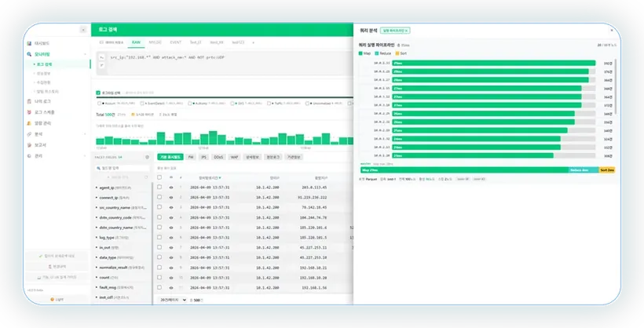The height and width of the screenshot is (328, 644).
Task: Open the rows-per-page dropdown
Action: [173, 300]
